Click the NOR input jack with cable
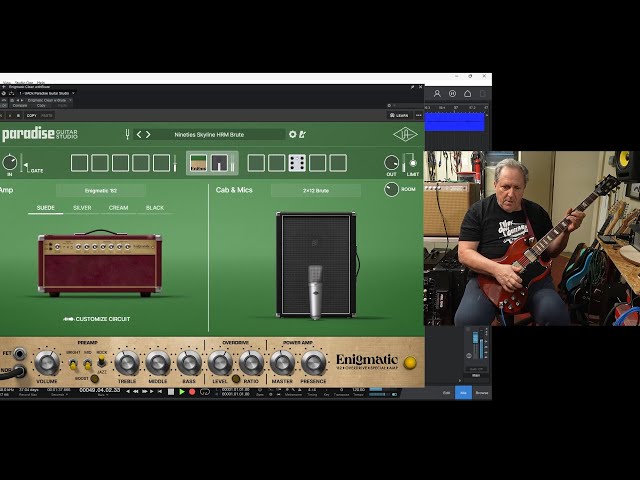The image size is (640, 480). pyautogui.click(x=19, y=371)
